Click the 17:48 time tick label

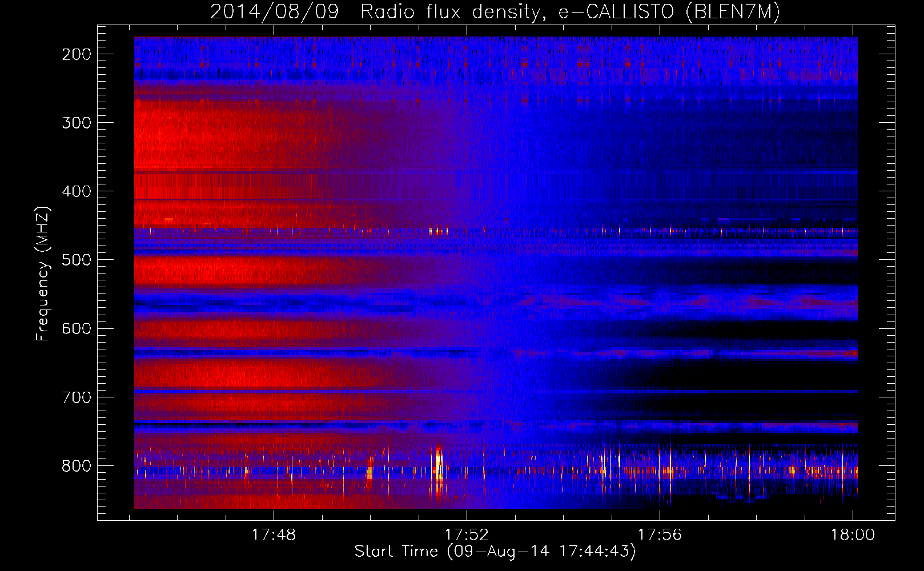coord(274,534)
